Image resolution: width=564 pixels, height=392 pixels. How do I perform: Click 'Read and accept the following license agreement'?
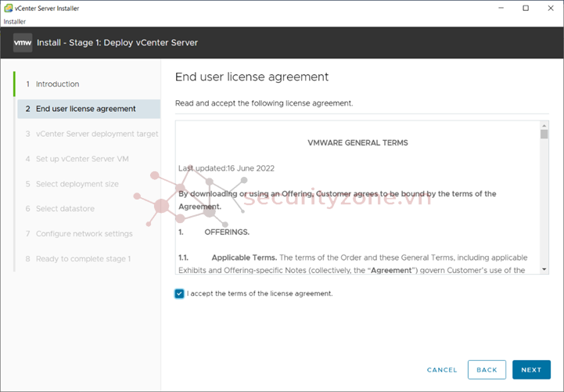(264, 103)
